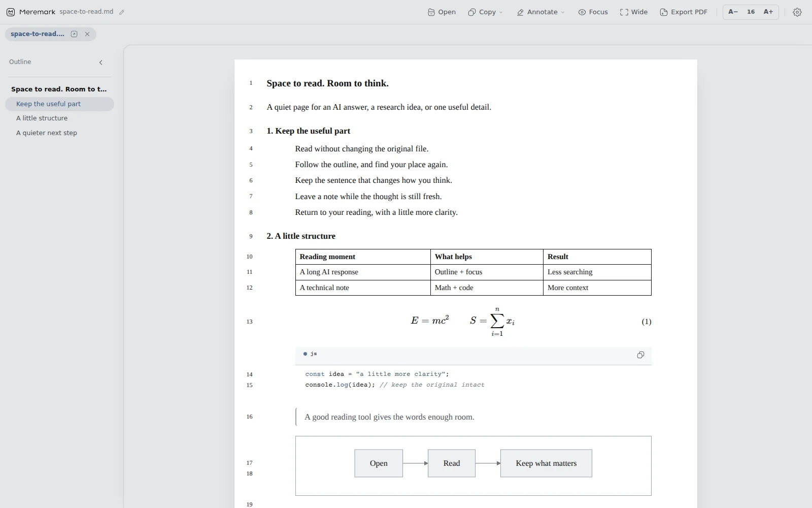Toggle Wide layout mode
This screenshot has height=508, width=812.
(x=633, y=12)
